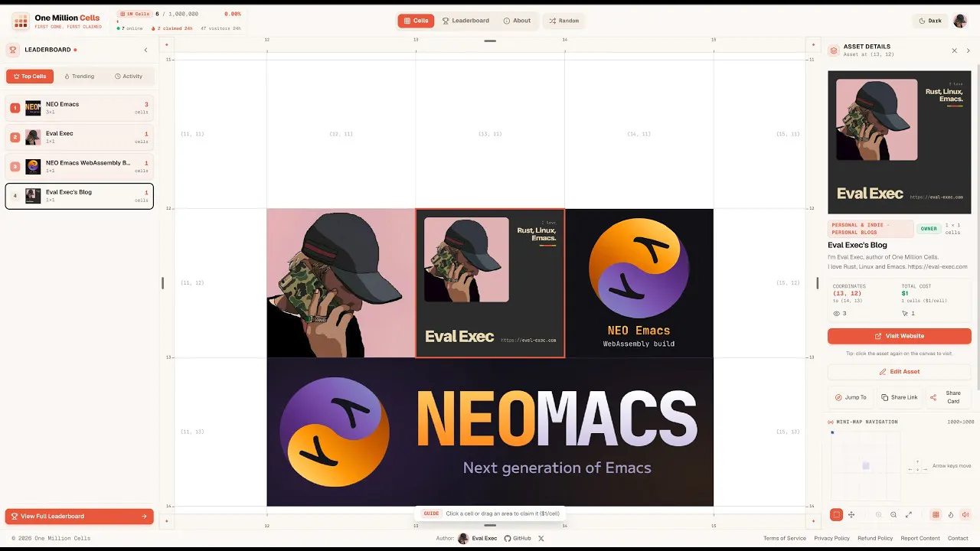Open the Cells view in top navigation
The height and width of the screenshot is (551, 980).
click(416, 21)
